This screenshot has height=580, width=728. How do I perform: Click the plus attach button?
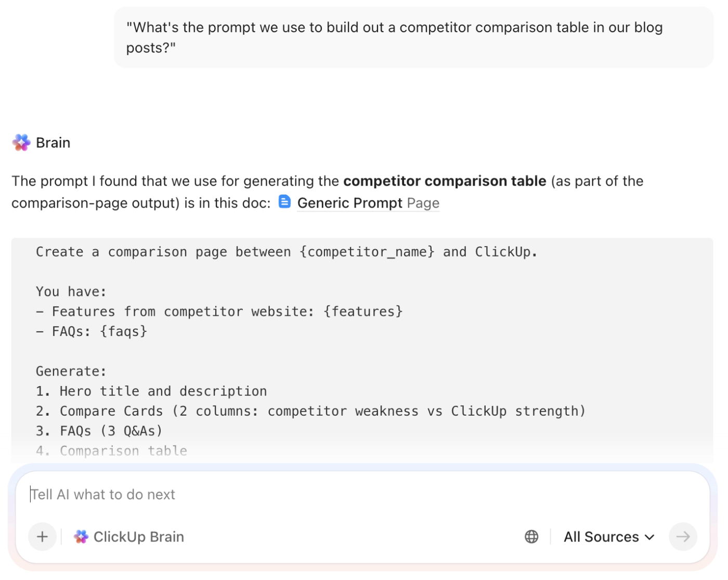[42, 536]
